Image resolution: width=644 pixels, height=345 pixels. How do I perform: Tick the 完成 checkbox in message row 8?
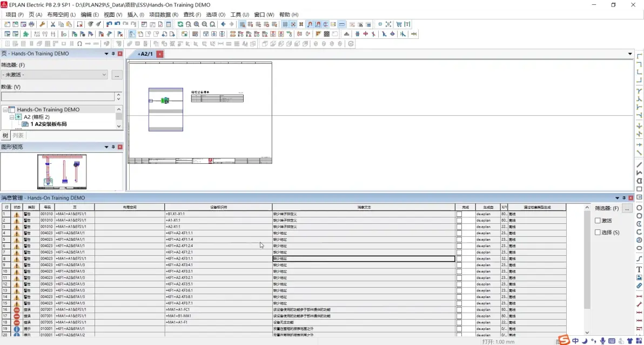459,258
